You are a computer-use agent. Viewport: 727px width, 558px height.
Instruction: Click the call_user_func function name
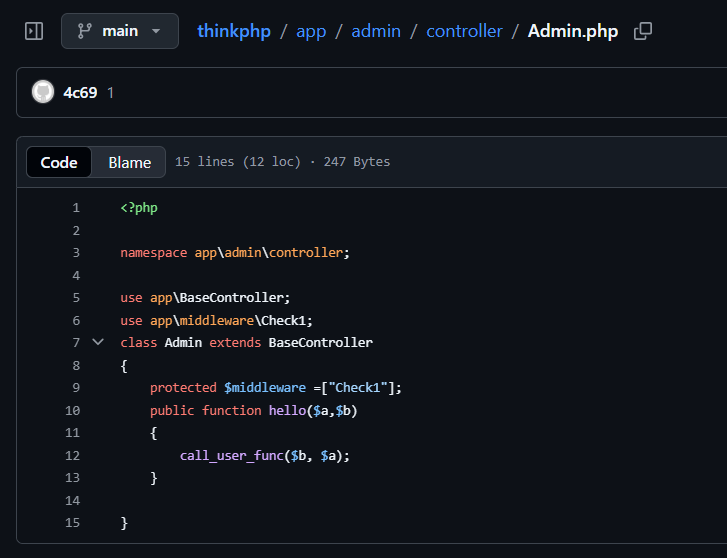point(231,455)
